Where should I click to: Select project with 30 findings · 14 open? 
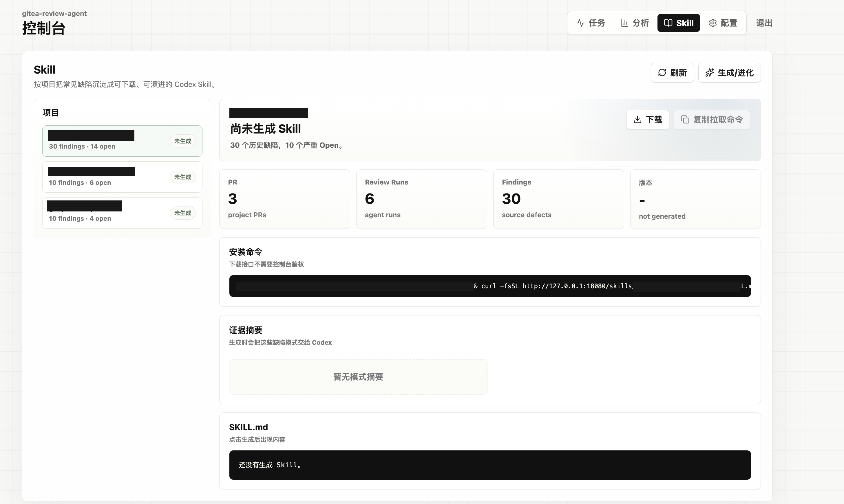(122, 141)
